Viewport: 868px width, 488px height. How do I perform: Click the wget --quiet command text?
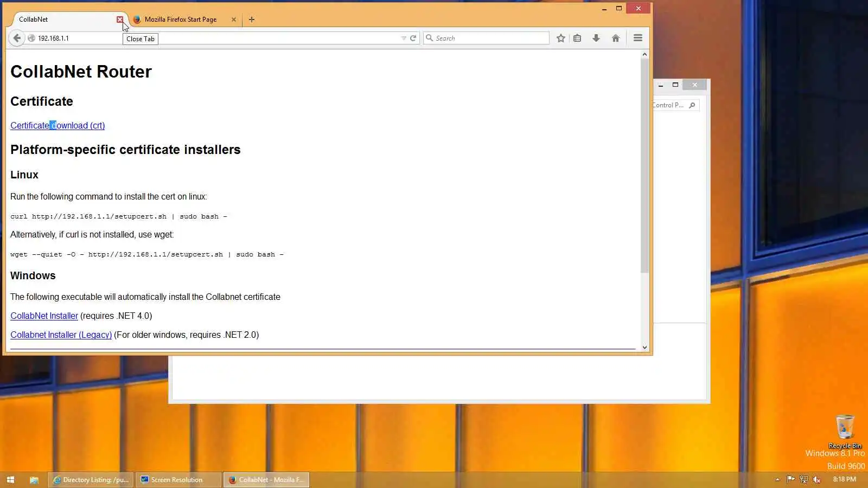tap(147, 254)
